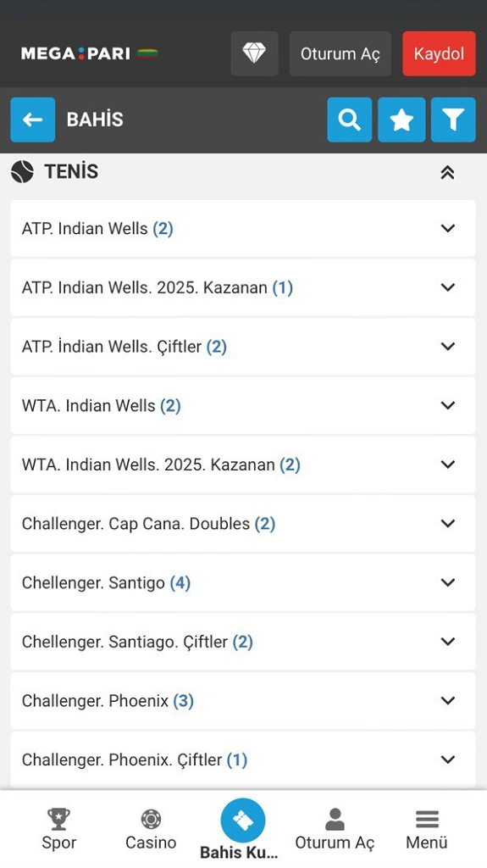Screen dimensions: 487x868
Task: Tap Oturum Aç profile icon at bottom
Action: [335, 820]
